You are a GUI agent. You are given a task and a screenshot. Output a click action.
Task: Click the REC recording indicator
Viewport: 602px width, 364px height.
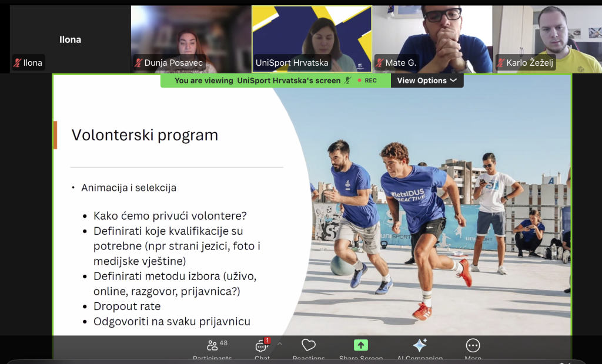click(x=367, y=80)
